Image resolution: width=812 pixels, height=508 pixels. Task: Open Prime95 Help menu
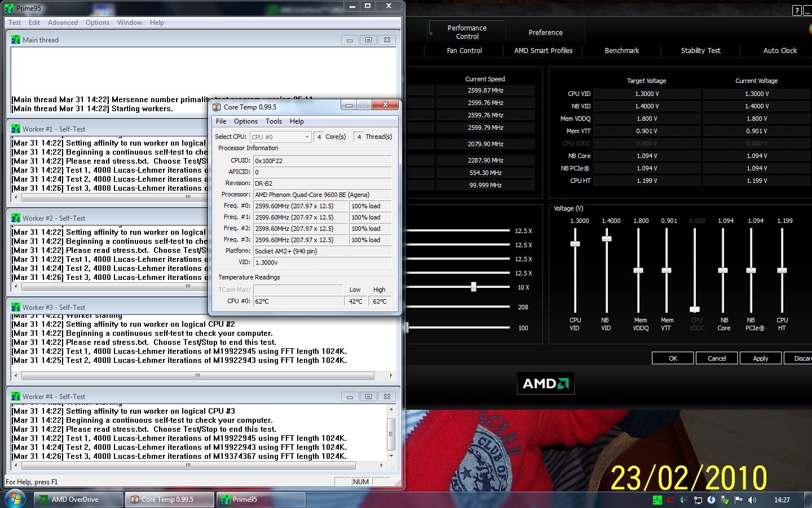coord(157,23)
